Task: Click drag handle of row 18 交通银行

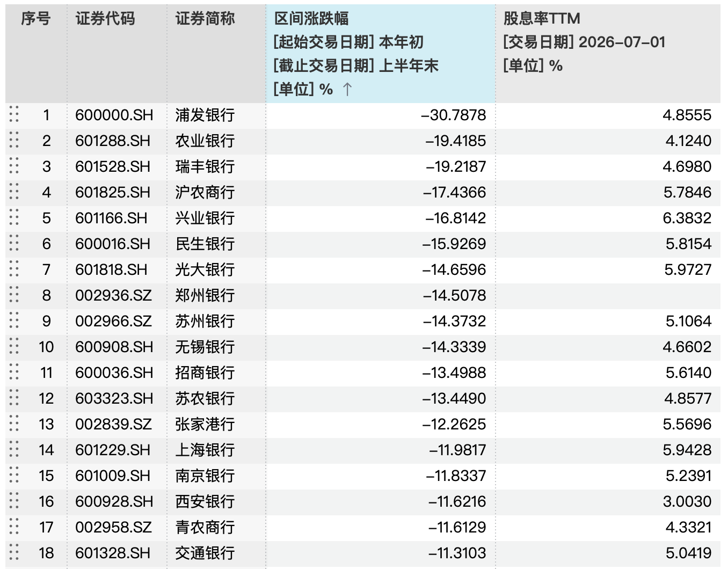Action: tap(14, 553)
